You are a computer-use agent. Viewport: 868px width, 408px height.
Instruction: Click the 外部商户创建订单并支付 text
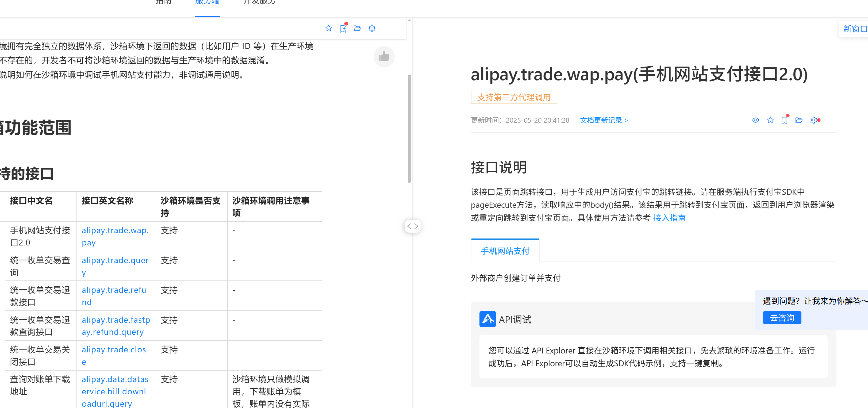point(516,278)
